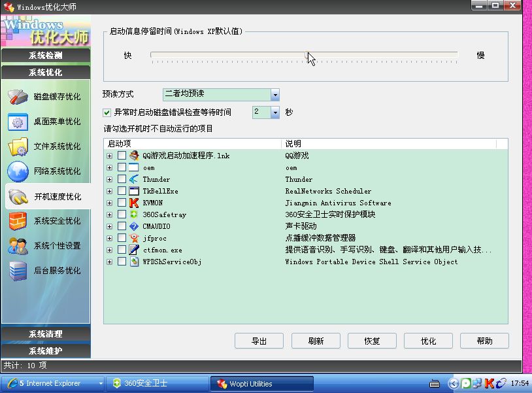Uncheck 异常时启动磁盘错误检查等待时间 option
The height and width of the screenshot is (393, 532).
coord(107,112)
